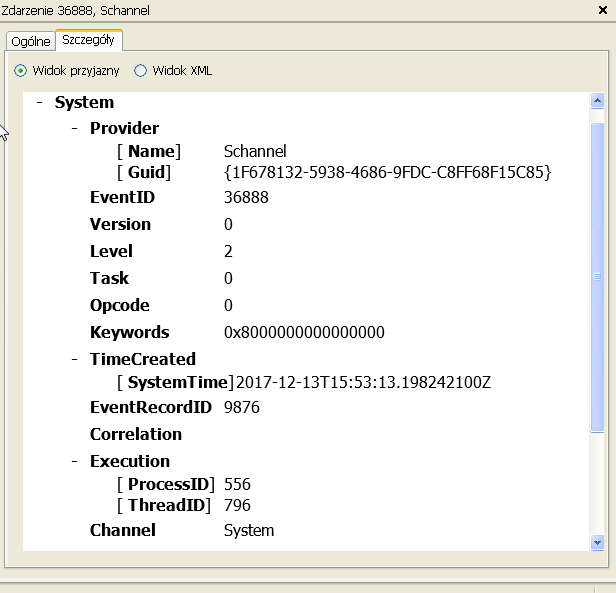
Task: Click the Guid value {1F678132-5938-4686-9FDC-C8FF68F15C85}
Action: click(x=388, y=172)
